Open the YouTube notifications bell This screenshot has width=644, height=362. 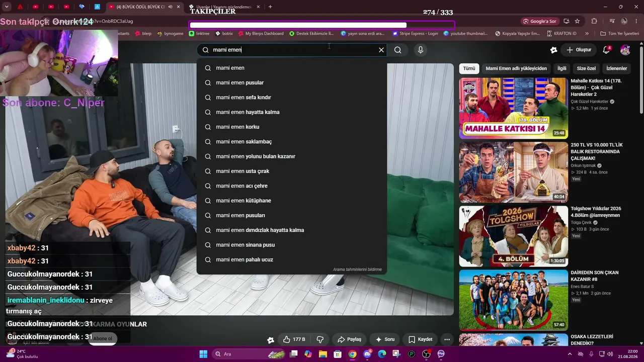coord(606,50)
